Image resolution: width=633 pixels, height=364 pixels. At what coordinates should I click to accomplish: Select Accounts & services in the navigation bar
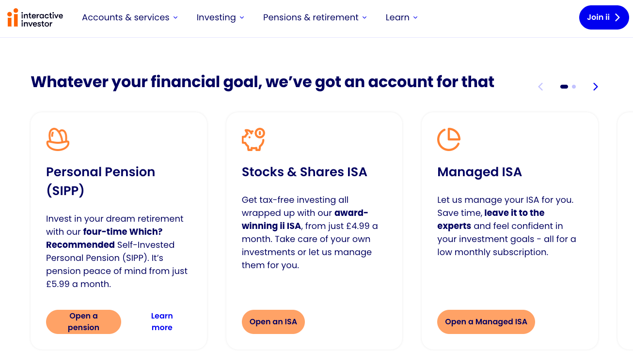[x=125, y=17]
